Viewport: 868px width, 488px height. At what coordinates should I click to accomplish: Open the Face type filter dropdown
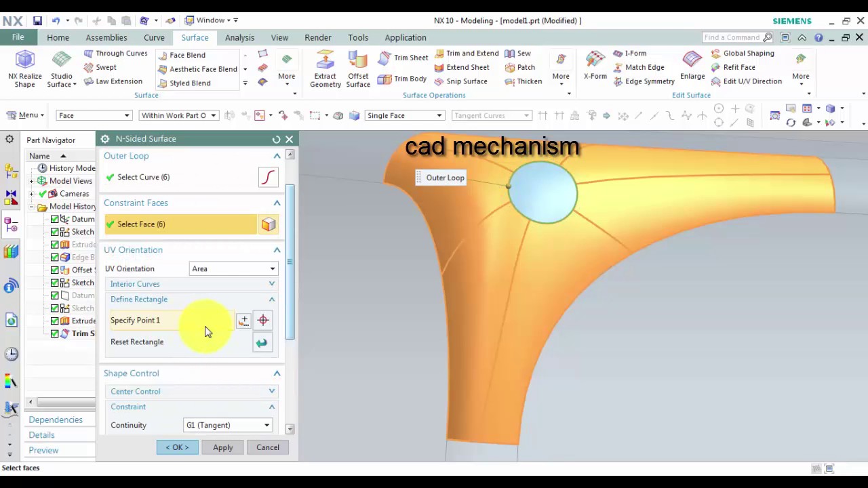click(x=94, y=116)
